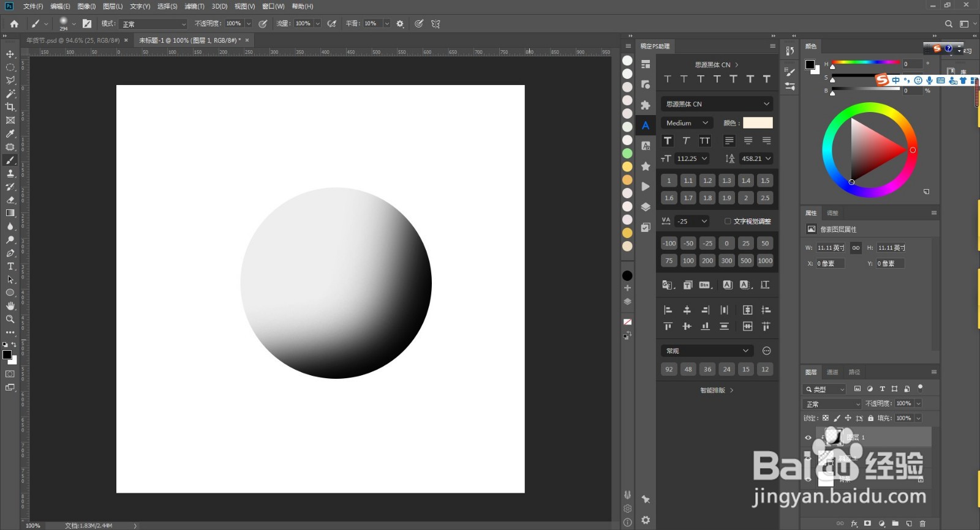Click the foreground color swatch in toolbar
Image resolution: width=980 pixels, height=530 pixels.
coord(7,355)
